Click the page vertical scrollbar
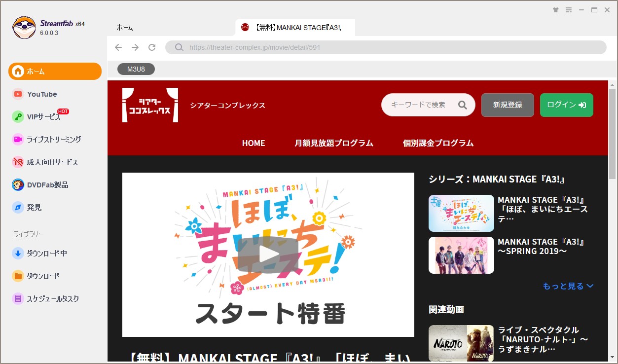618x364 pixels. (x=613, y=133)
